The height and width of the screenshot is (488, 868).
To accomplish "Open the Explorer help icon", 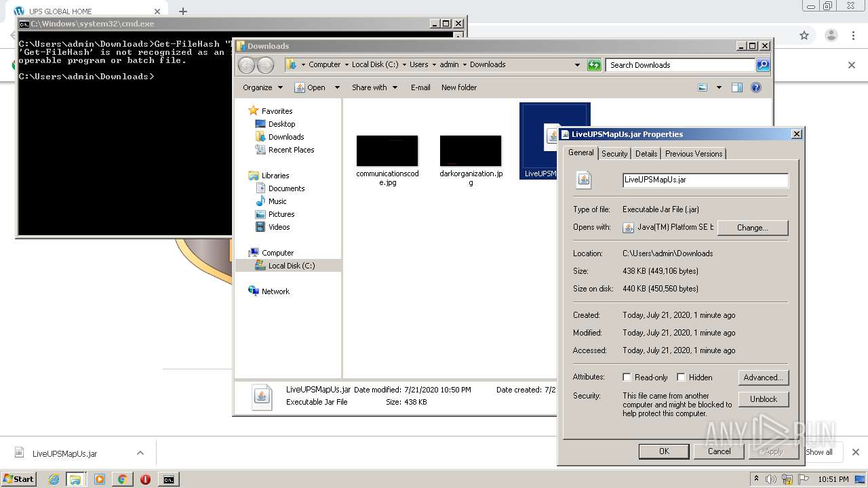I will 756,87.
